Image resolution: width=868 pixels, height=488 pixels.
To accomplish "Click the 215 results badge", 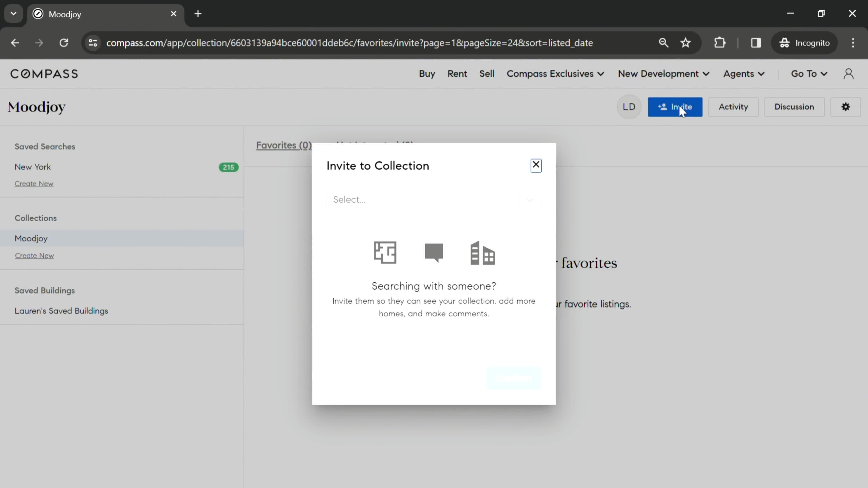I will tap(229, 167).
